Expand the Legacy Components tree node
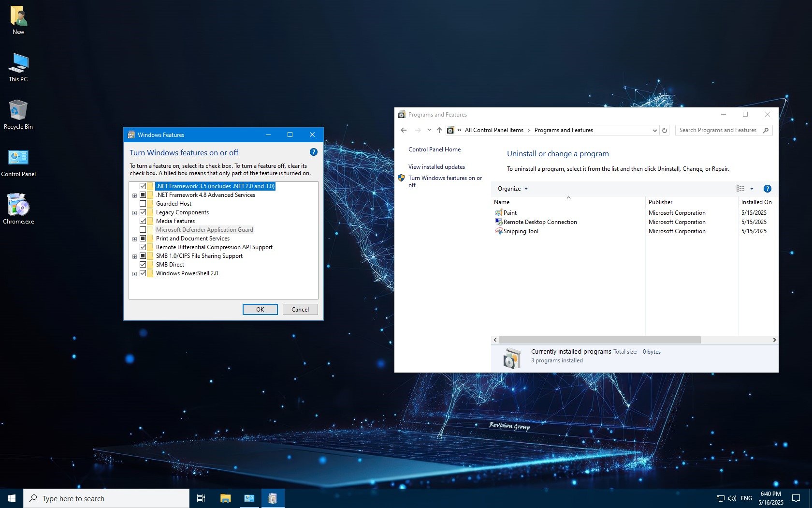The width and height of the screenshot is (812, 508). (134, 213)
